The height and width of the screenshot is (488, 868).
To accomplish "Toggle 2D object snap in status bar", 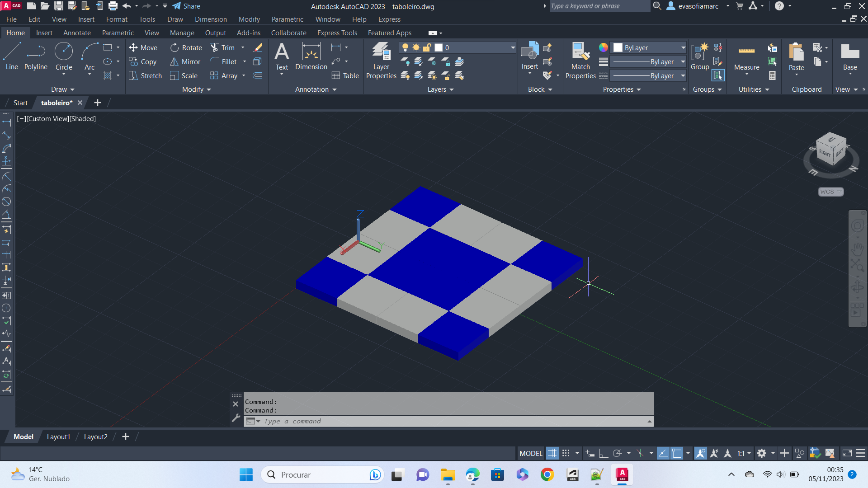I will (x=677, y=453).
